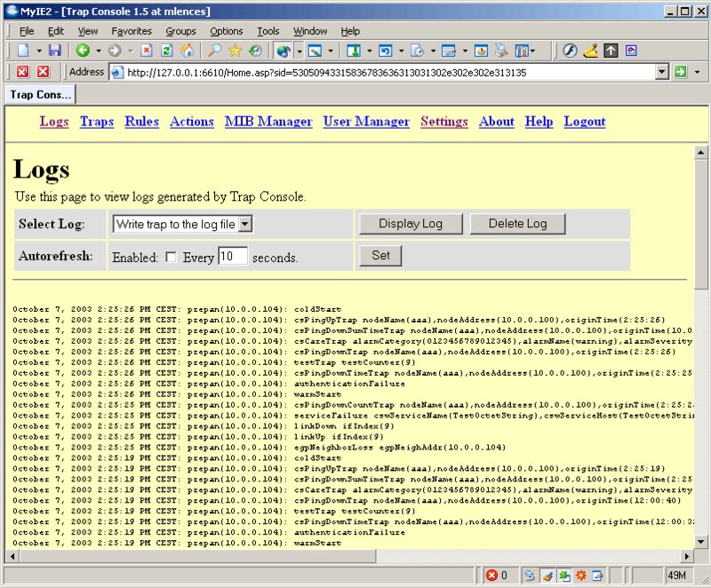Expand the address bar history dropdown
Image resolution: width=711 pixels, height=588 pixels.
662,72
